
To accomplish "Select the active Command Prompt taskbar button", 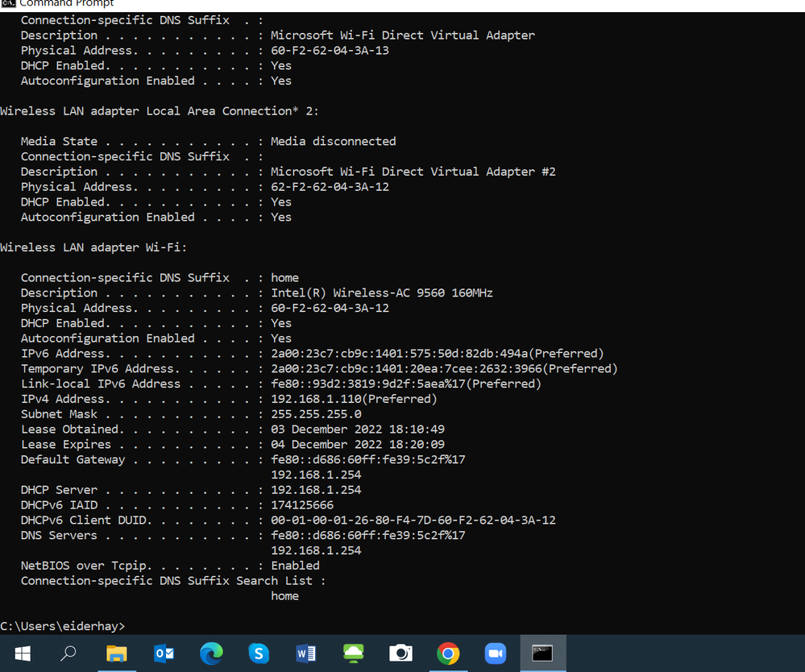I will (542, 653).
